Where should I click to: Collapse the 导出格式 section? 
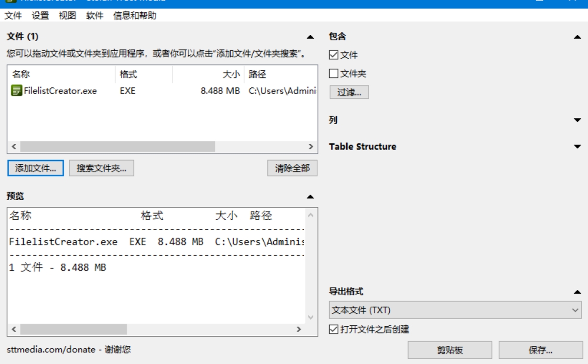click(577, 292)
